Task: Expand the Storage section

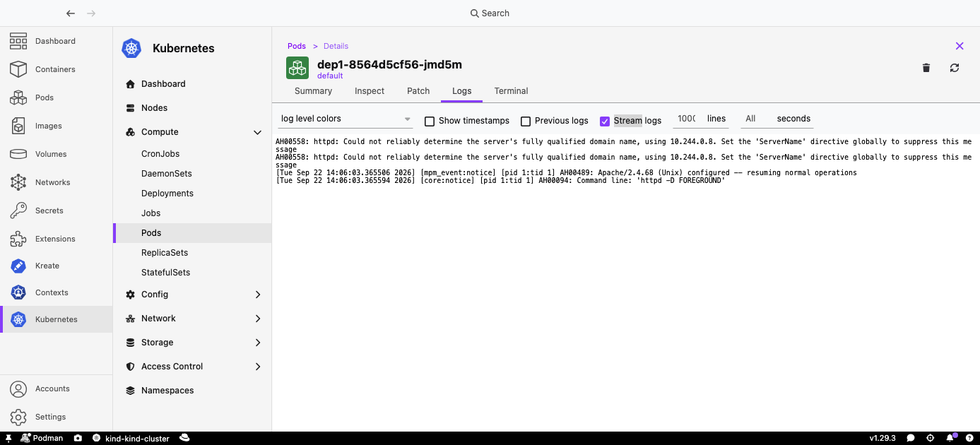Action: (x=192, y=343)
